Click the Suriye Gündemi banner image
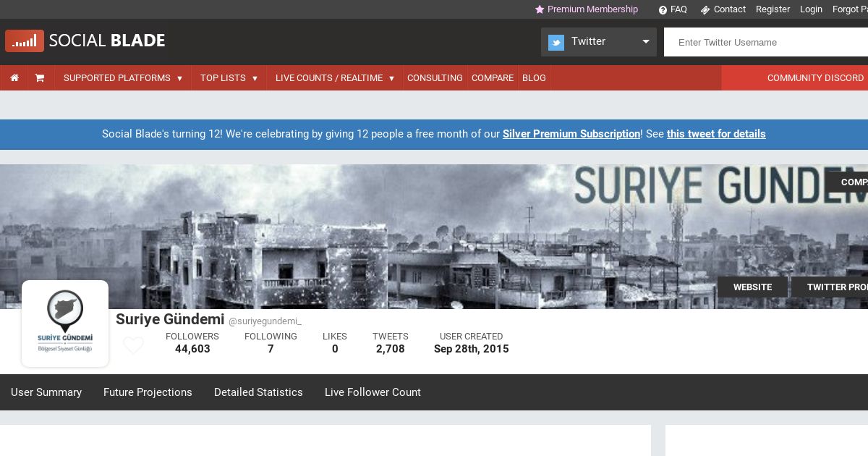The image size is (868, 456). 434,237
